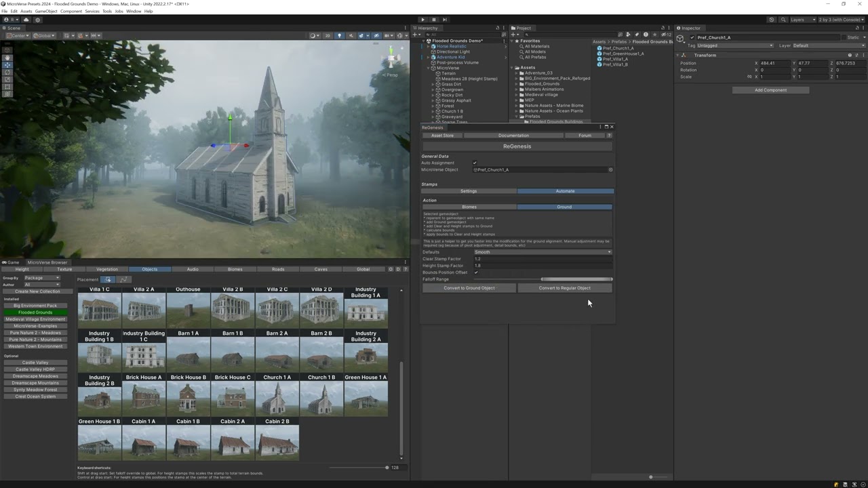This screenshot has height=488, width=868.
Task: Expand the Grass Dirt item in Hierarchy
Action: tap(433, 84)
